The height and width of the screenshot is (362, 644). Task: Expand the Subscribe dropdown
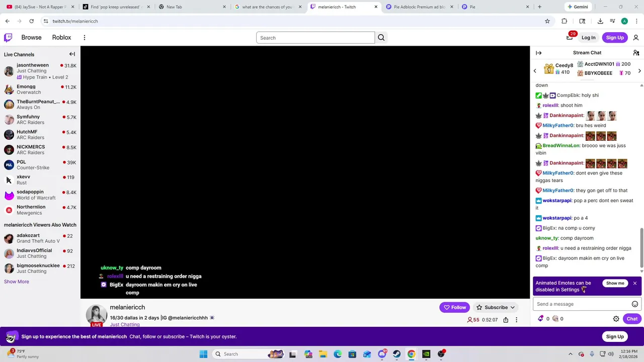click(x=513, y=307)
